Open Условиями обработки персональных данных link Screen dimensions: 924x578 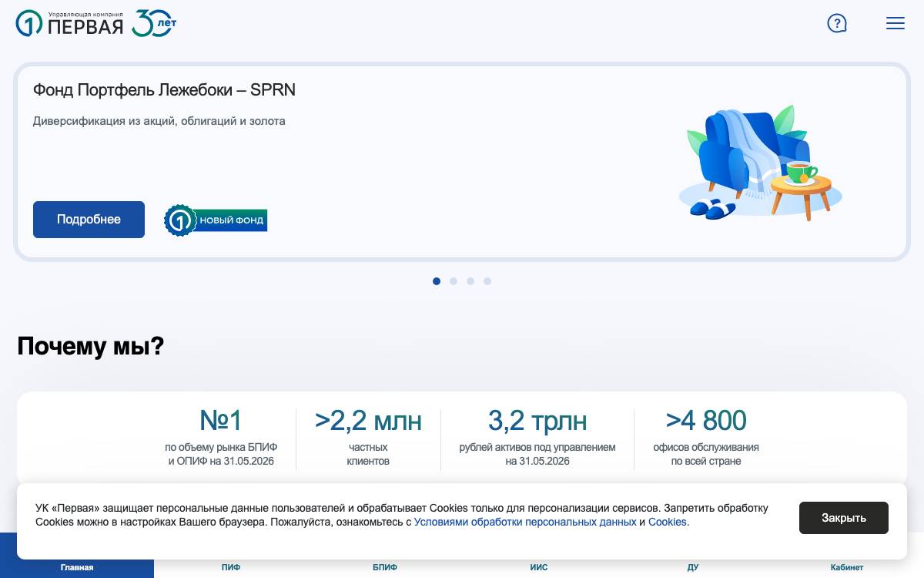pos(525,522)
